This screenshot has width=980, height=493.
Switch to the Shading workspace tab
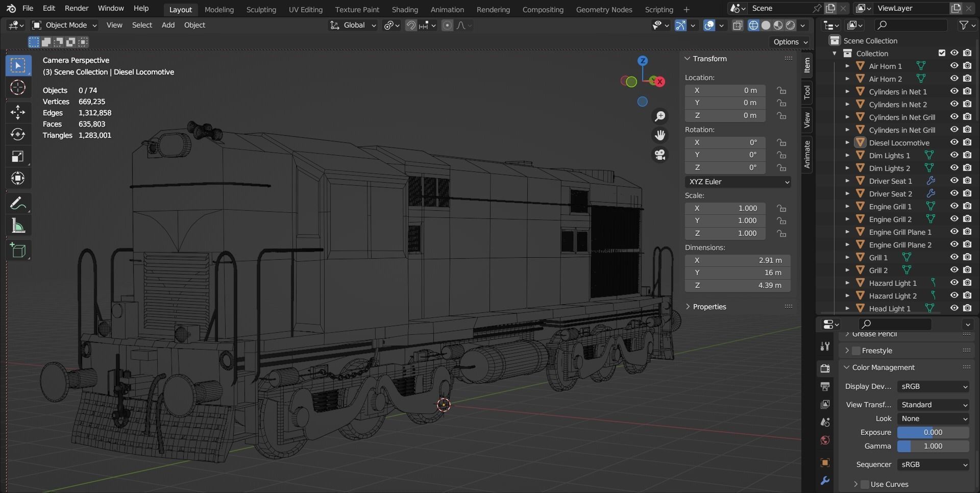[404, 9]
